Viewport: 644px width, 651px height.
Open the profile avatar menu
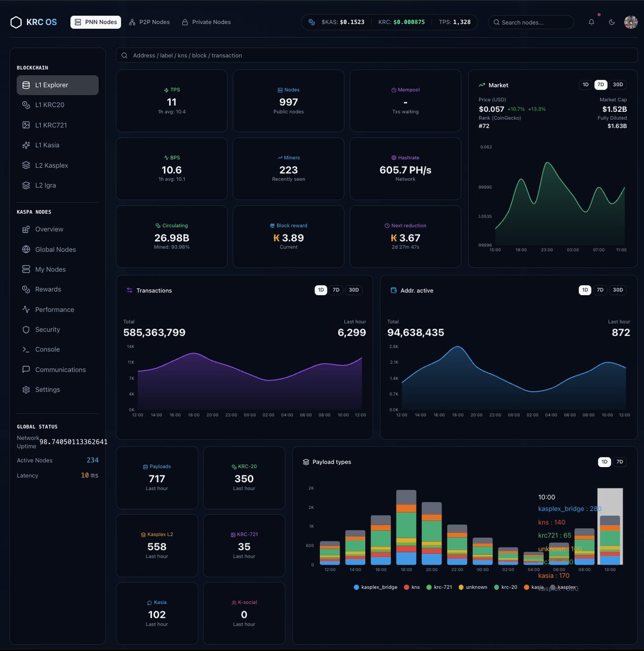click(x=630, y=22)
